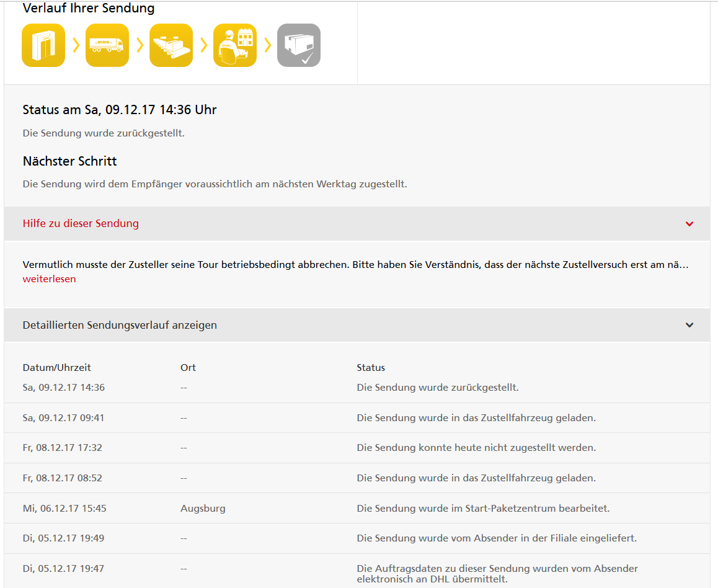
Task: Click the 'Status' column header
Action: pos(371,368)
